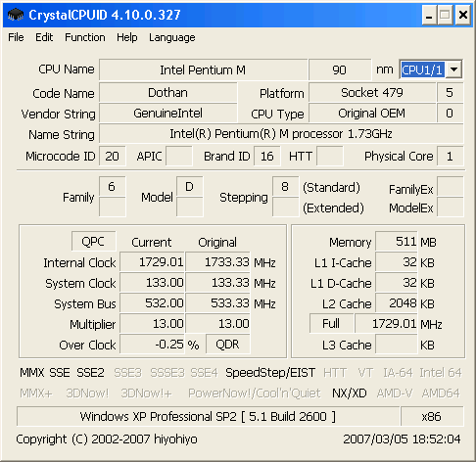This screenshot has height=462, width=476.
Task: Click the L1 I-Cache value 32
Action: point(397,262)
